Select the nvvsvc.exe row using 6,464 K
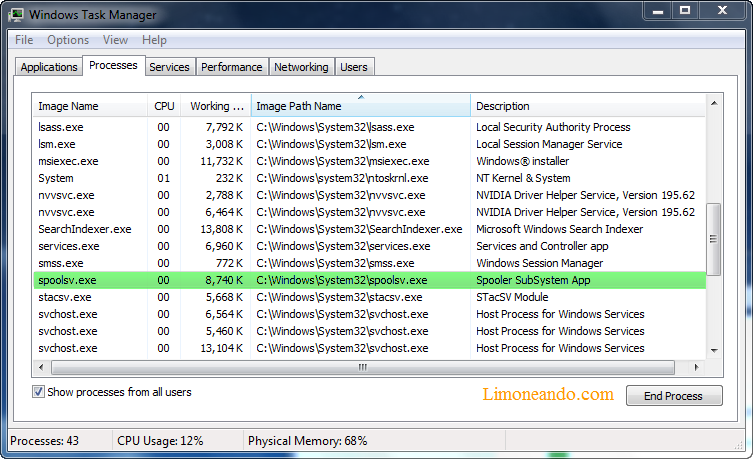The height and width of the screenshot is (459, 753). [x=369, y=212]
